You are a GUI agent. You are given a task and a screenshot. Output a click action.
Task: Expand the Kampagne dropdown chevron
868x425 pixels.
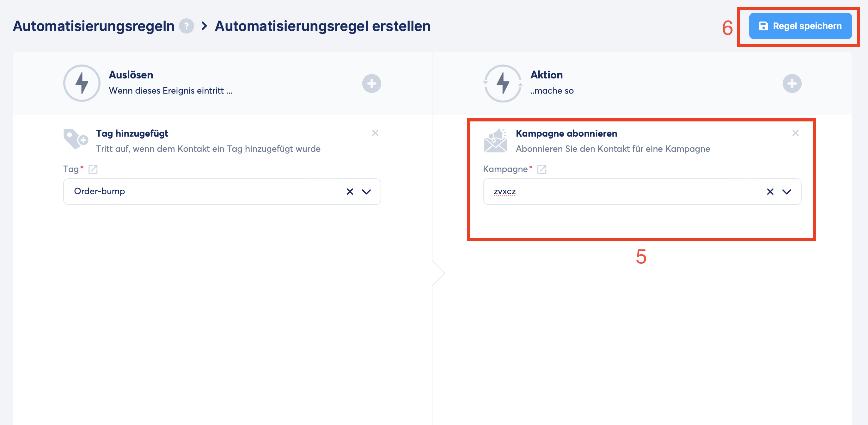tap(786, 192)
